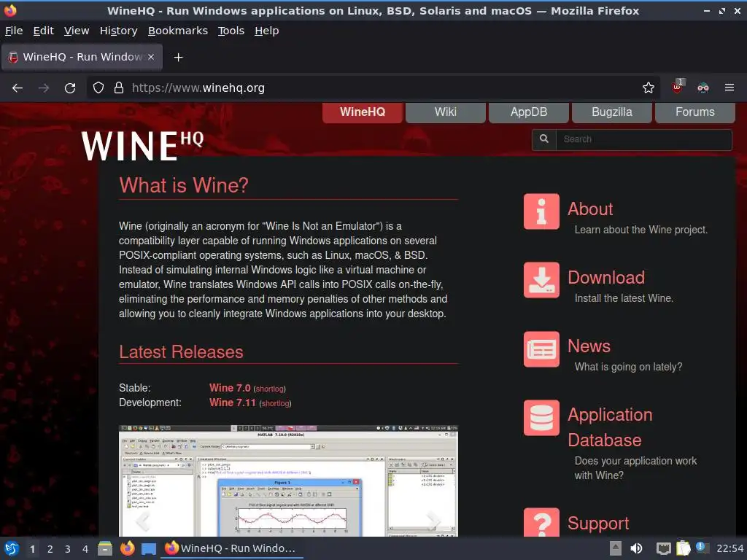Click the forward navigation arrow
Screen dimensions: 747x560
tap(44, 88)
